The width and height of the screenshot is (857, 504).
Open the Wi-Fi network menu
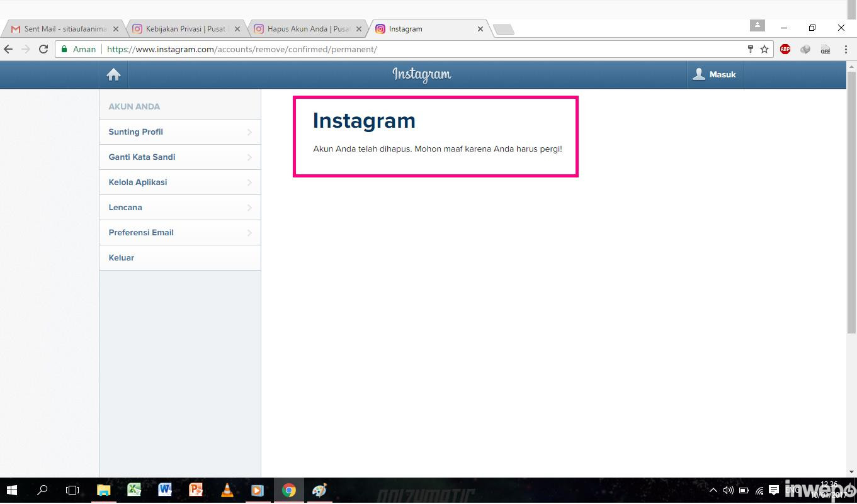pyautogui.click(x=759, y=491)
